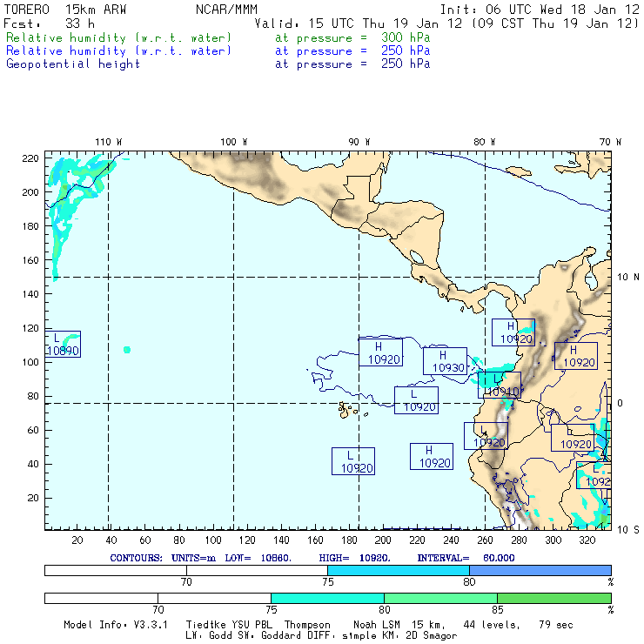Click the 'Init: 06 UTC Wed 18 Jan 12' text
The height and width of the screenshot is (644, 644).
point(540,10)
